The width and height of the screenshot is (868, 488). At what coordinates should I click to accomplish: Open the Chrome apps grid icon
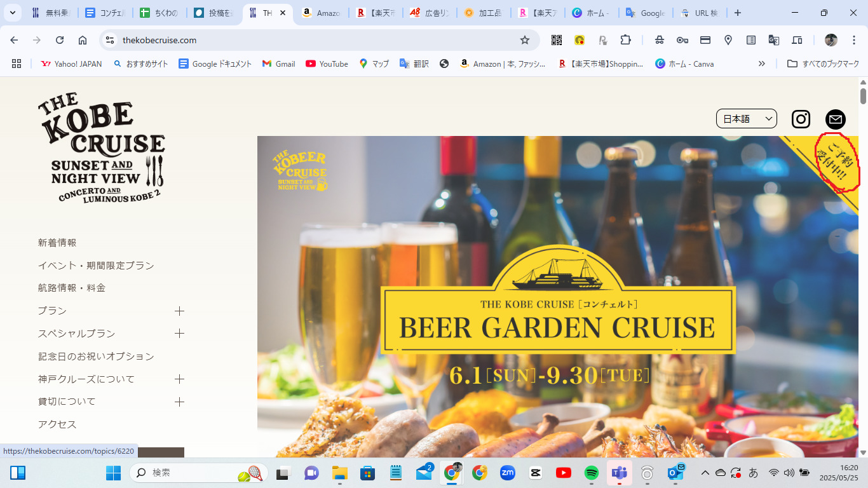[x=17, y=64]
